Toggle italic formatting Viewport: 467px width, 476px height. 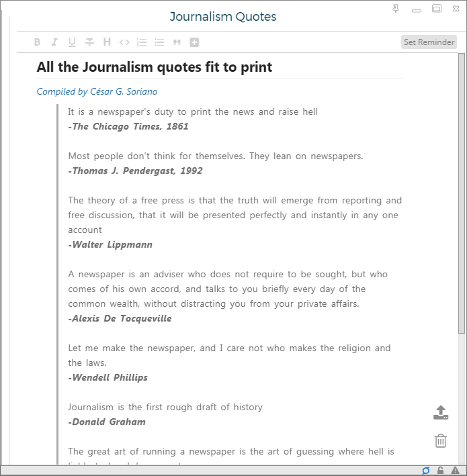[54, 42]
